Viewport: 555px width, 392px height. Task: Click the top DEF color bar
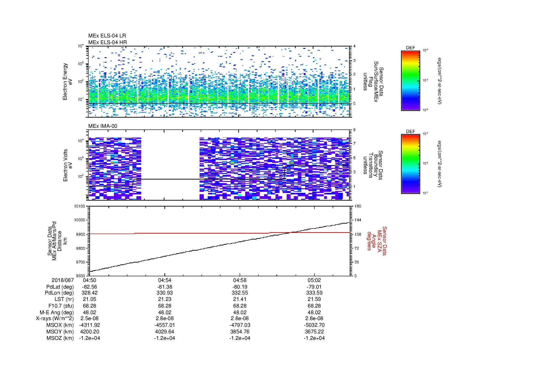pos(410,80)
